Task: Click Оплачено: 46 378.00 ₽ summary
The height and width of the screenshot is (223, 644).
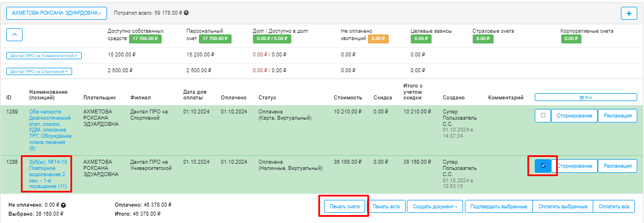Action: point(143,204)
